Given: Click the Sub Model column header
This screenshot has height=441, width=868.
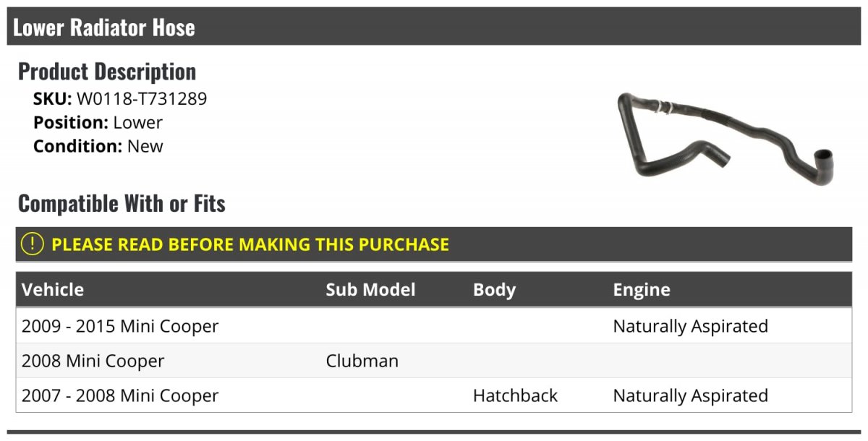Looking at the screenshot, I should (370, 290).
